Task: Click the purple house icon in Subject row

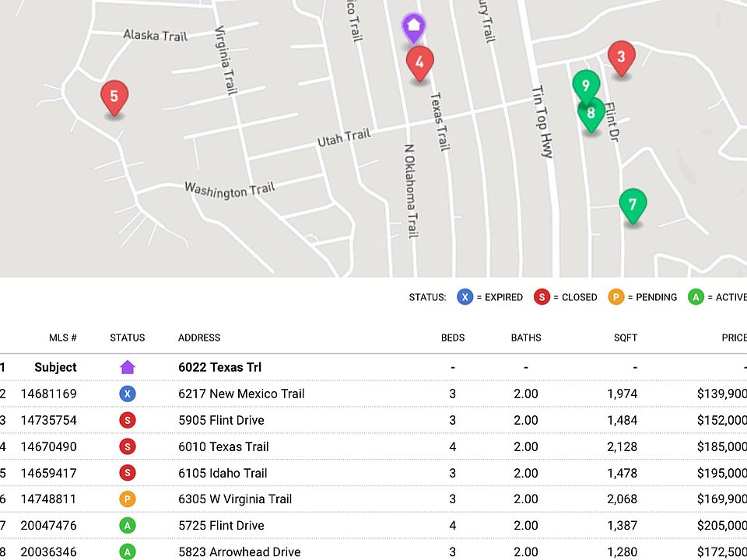Action: pyautogui.click(x=128, y=367)
